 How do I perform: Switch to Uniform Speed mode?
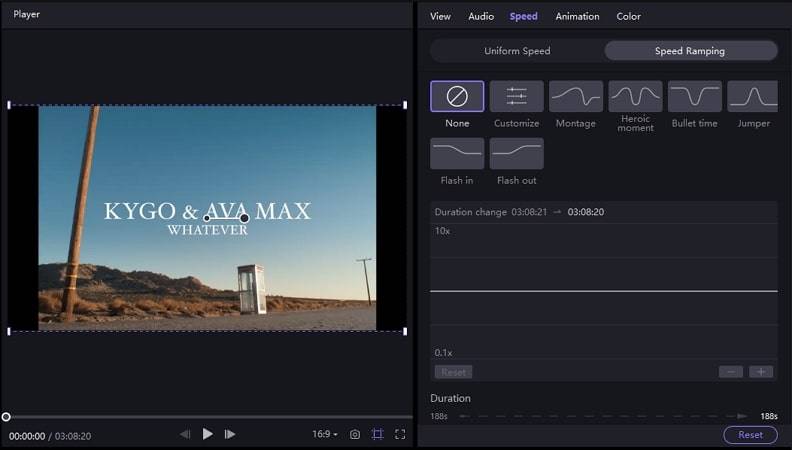[517, 51]
